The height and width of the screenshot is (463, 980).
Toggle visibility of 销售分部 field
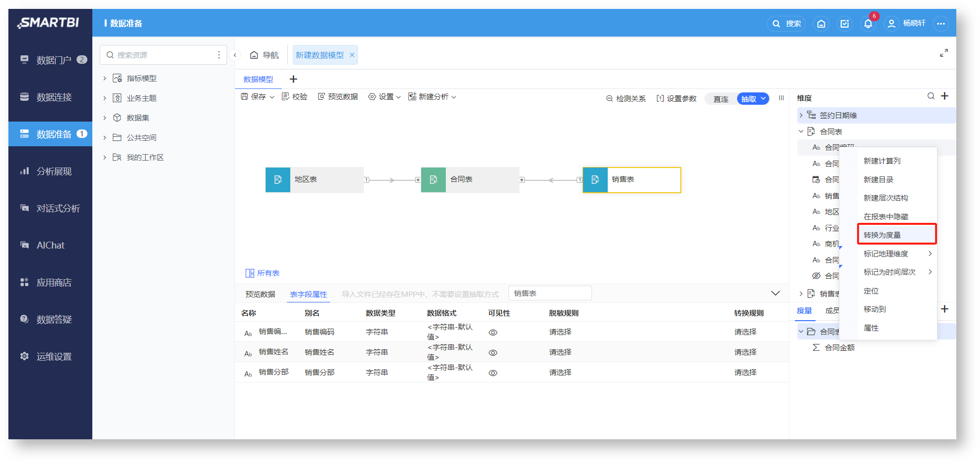point(493,373)
